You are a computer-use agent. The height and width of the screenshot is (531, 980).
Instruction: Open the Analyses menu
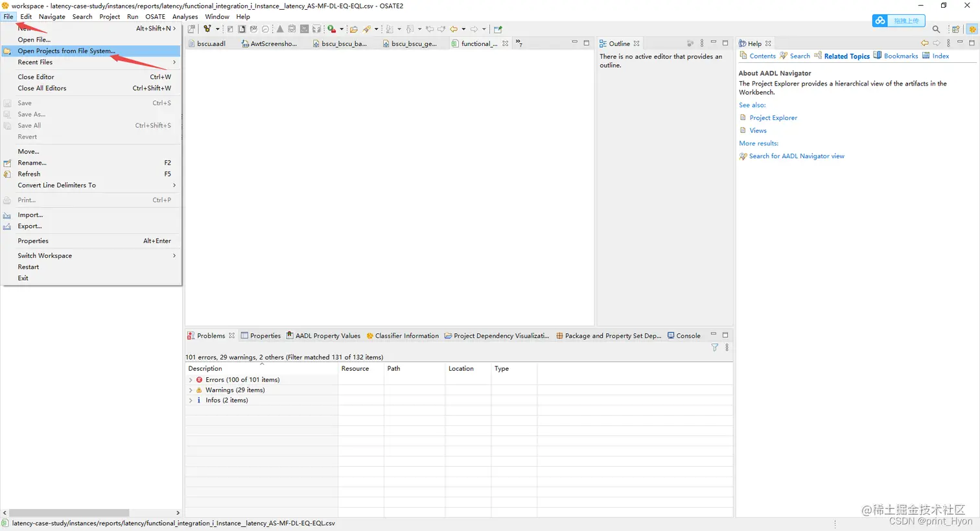click(185, 17)
